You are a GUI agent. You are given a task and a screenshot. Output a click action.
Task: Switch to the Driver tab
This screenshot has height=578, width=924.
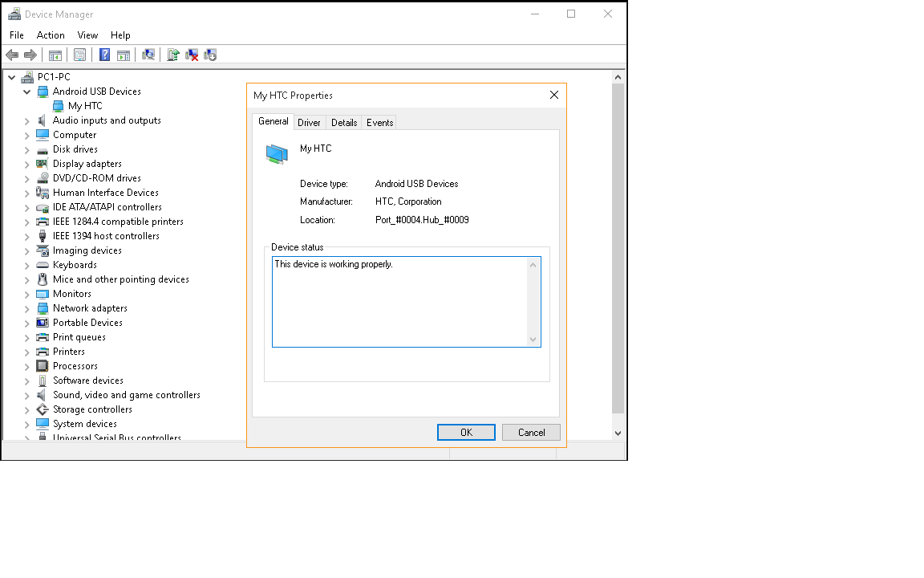(x=309, y=123)
